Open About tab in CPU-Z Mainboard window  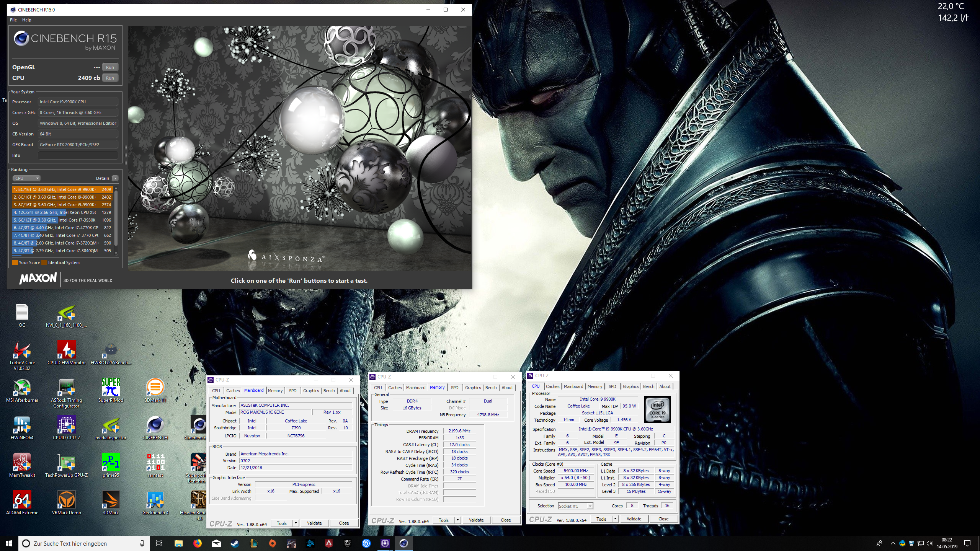click(x=345, y=391)
